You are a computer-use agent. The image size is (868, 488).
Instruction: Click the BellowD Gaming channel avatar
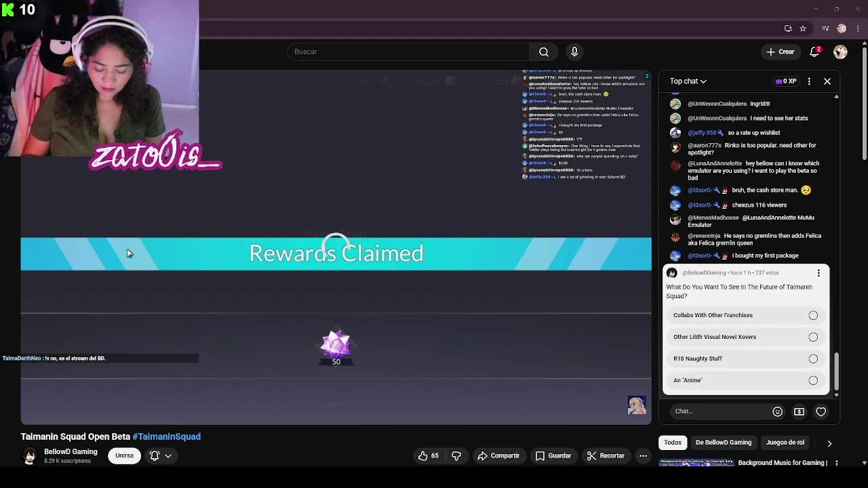29,456
